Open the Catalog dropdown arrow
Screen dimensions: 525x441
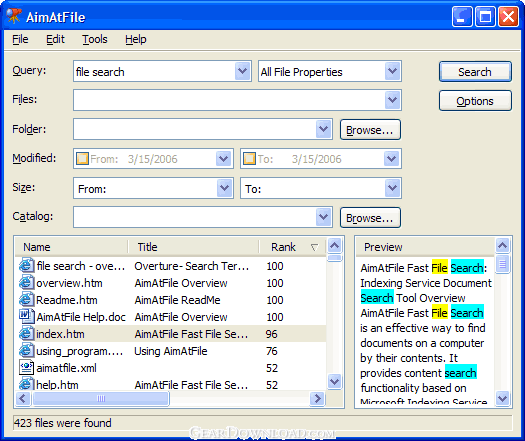tap(323, 217)
